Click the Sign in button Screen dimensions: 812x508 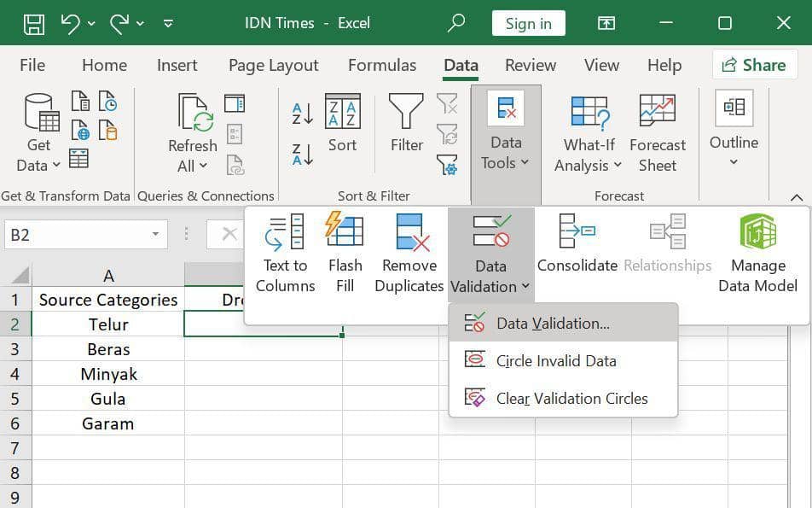(x=528, y=23)
